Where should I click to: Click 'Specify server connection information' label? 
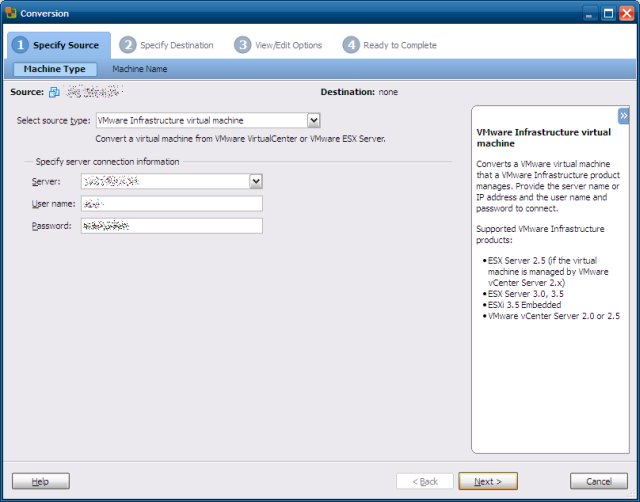(x=107, y=162)
